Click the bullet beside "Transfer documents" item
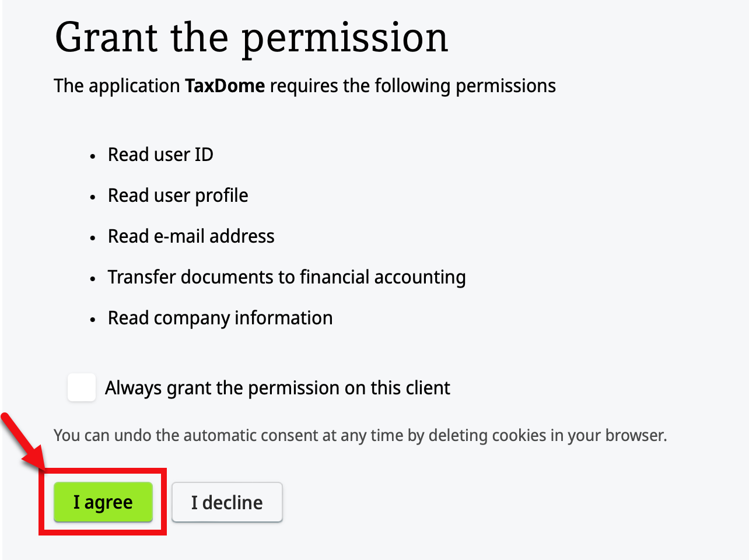Screen dimensions: 749x560 click(93, 279)
